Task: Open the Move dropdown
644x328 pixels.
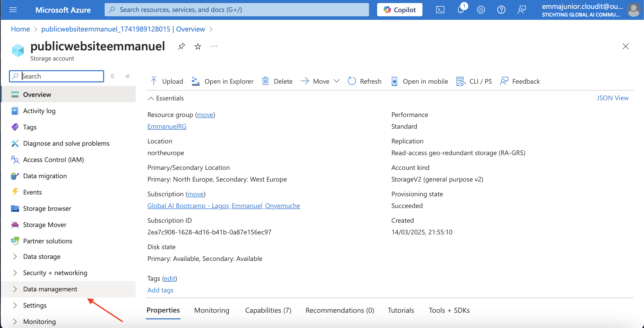Action: tap(320, 81)
